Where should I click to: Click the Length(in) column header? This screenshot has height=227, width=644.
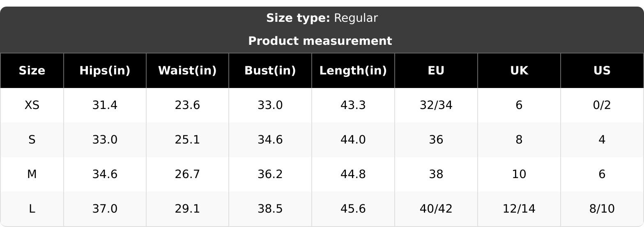pyautogui.click(x=353, y=71)
